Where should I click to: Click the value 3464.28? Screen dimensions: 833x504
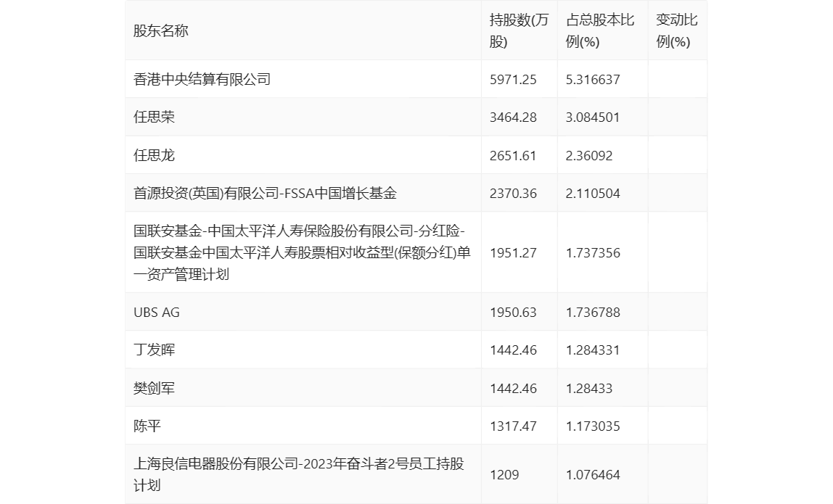pos(513,117)
